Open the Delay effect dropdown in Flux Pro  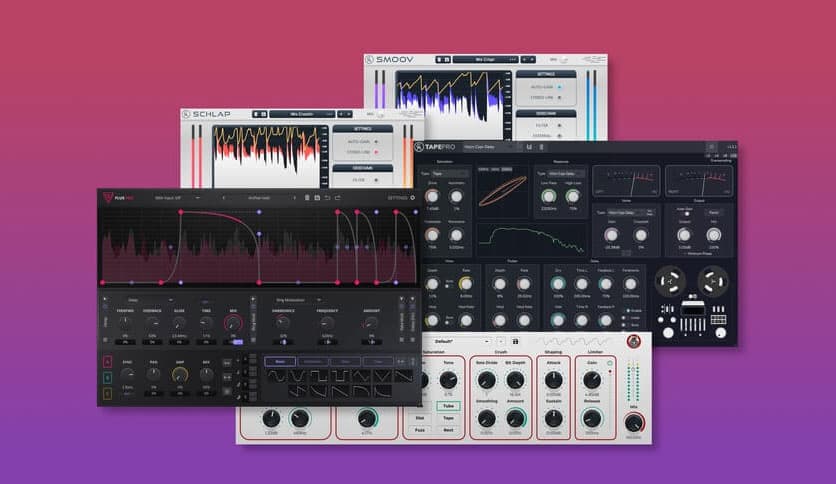[150, 300]
